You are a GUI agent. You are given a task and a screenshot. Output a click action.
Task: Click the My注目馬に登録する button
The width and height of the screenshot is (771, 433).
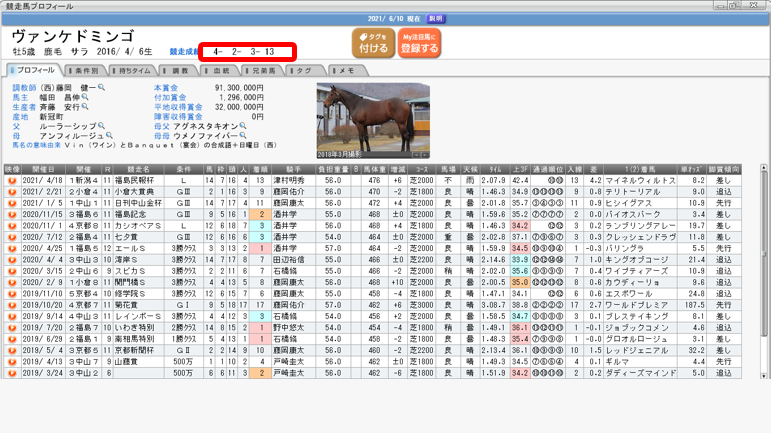click(420, 42)
